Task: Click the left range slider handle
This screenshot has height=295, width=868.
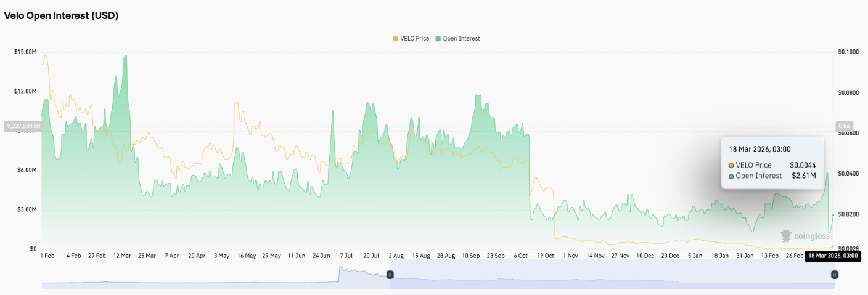Action: pos(390,275)
